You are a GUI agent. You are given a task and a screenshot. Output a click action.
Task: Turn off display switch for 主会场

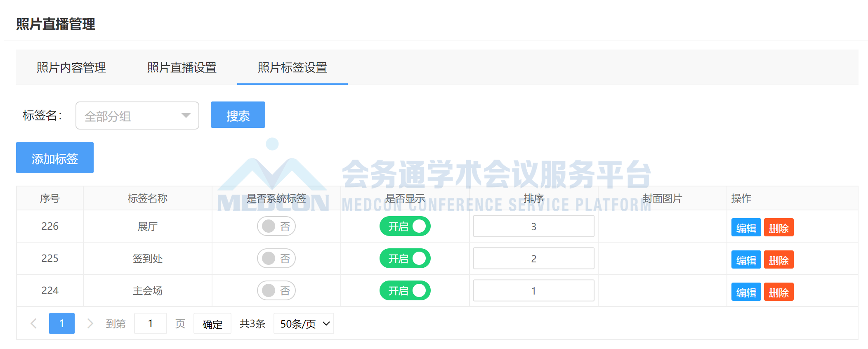coord(405,290)
